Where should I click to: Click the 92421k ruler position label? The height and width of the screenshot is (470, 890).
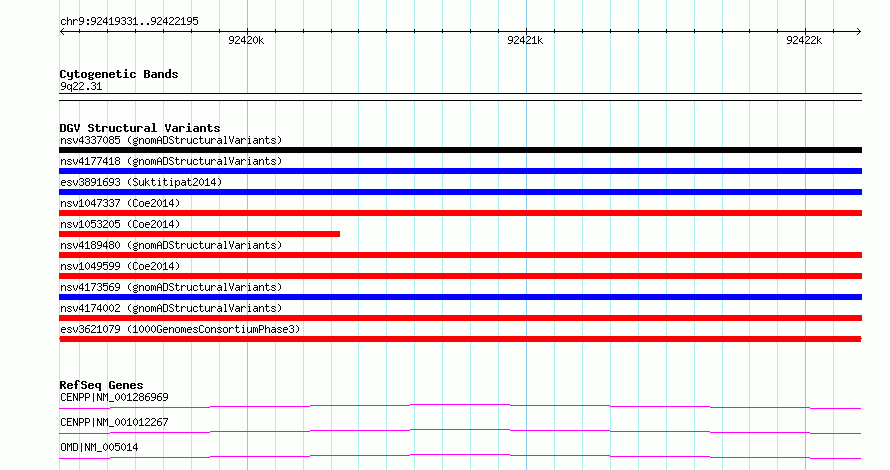(x=525, y=40)
